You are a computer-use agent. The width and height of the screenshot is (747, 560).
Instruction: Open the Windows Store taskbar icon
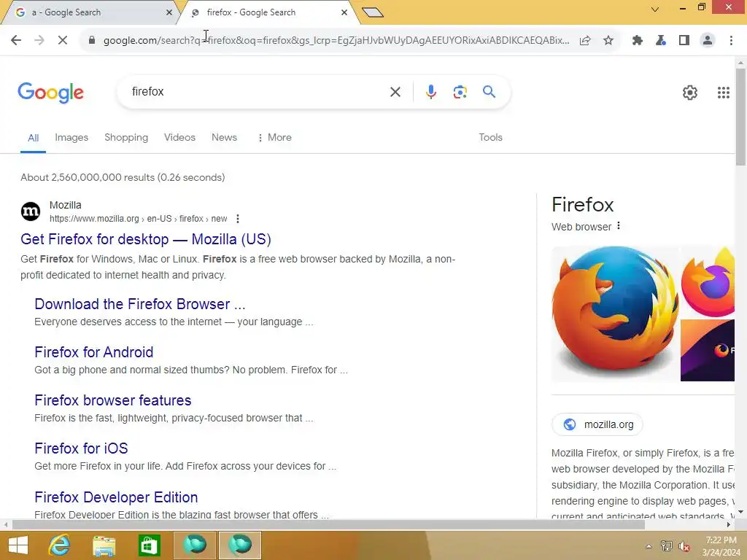[149, 545]
